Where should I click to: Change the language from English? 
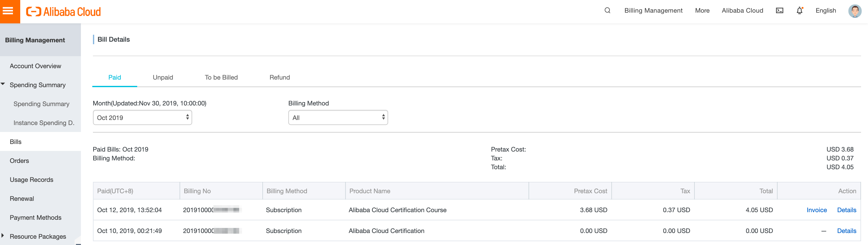pyautogui.click(x=826, y=10)
